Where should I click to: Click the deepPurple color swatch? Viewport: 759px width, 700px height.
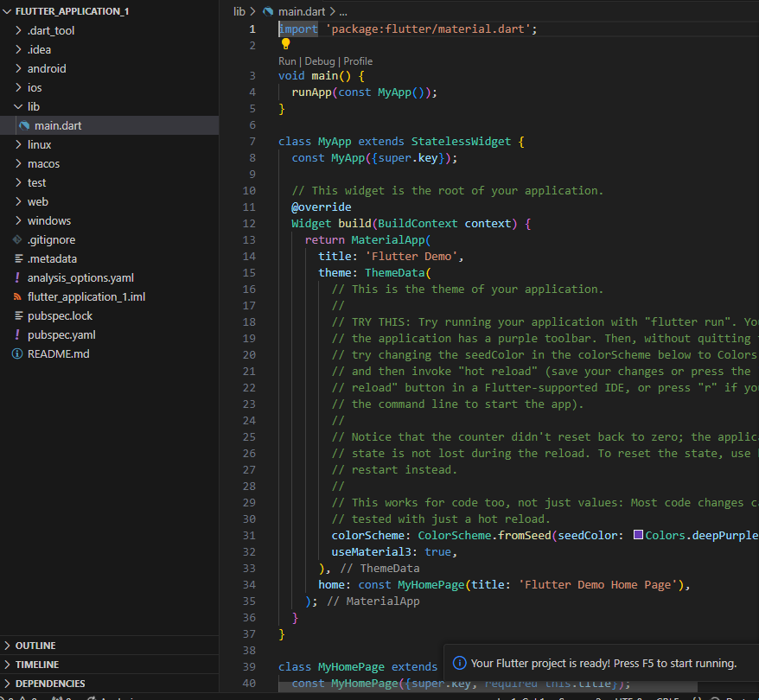[x=639, y=535]
